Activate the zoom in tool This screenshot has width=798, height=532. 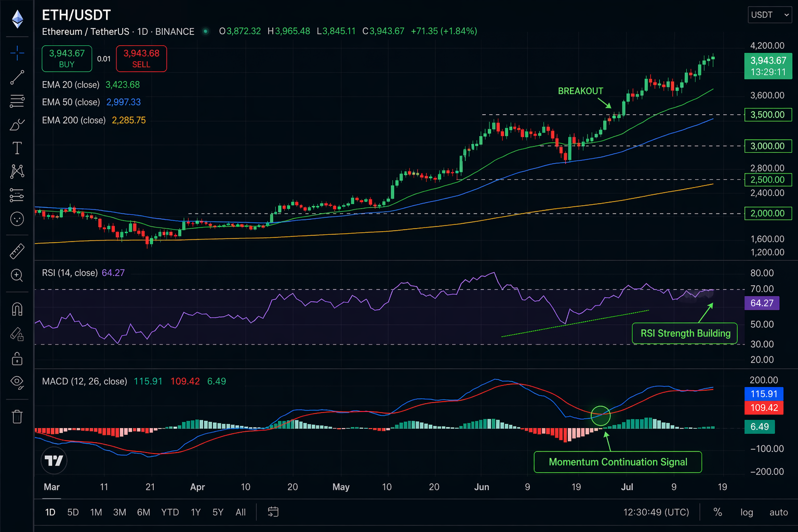tap(17, 275)
